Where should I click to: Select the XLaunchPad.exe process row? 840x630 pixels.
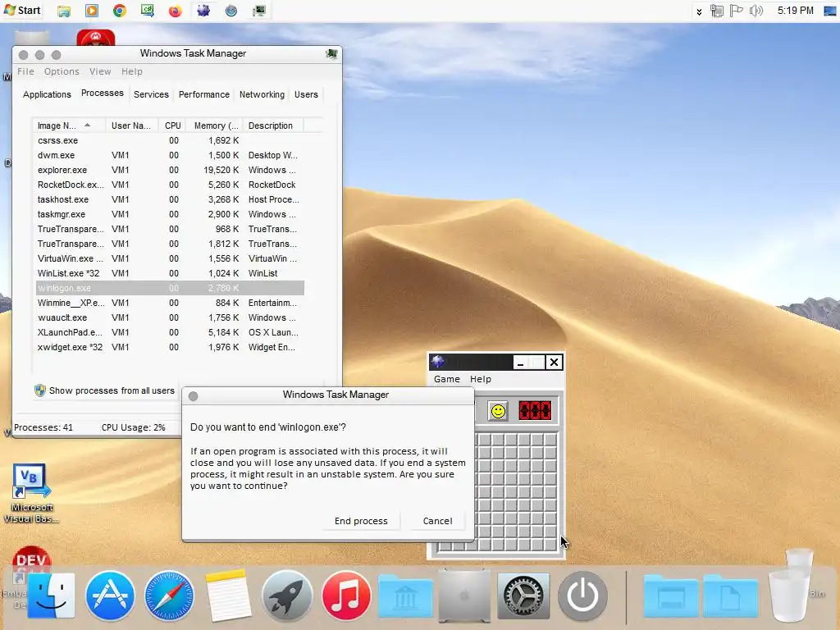pos(170,333)
